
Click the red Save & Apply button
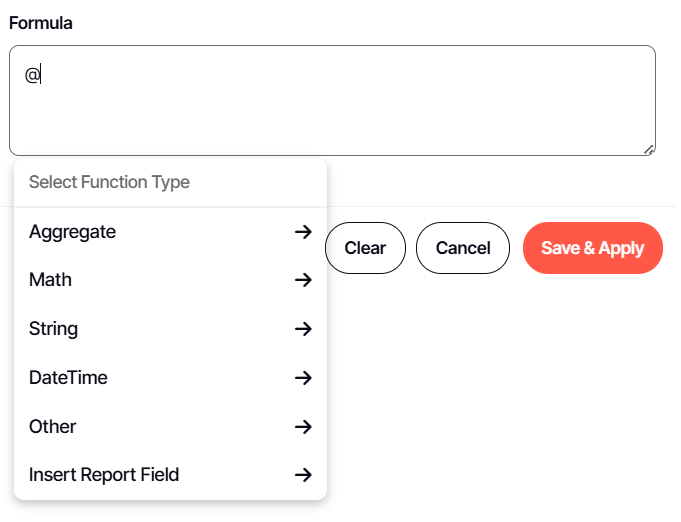592,248
